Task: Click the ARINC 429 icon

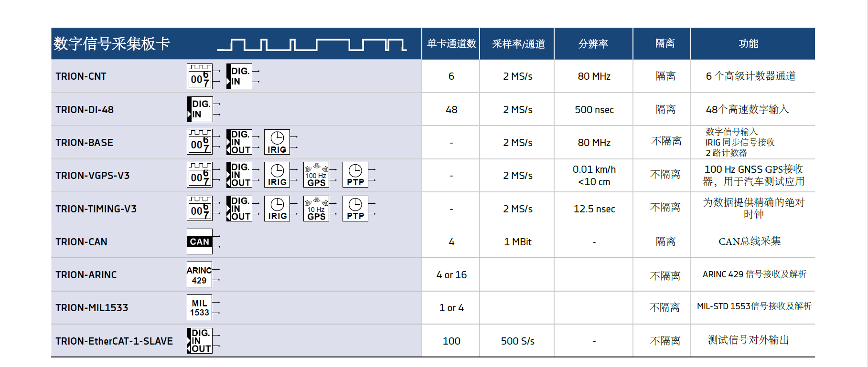Action: click(199, 275)
